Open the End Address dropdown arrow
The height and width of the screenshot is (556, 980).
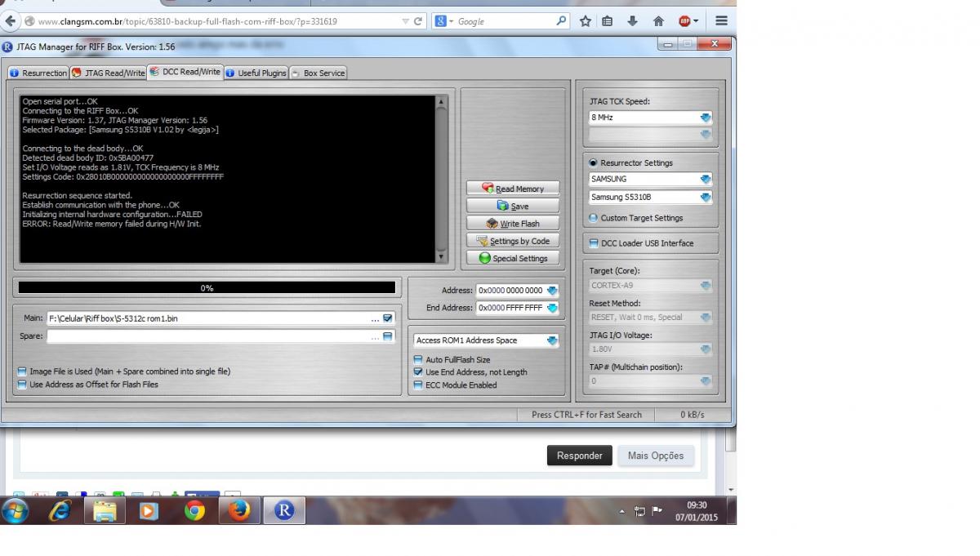pyautogui.click(x=552, y=308)
